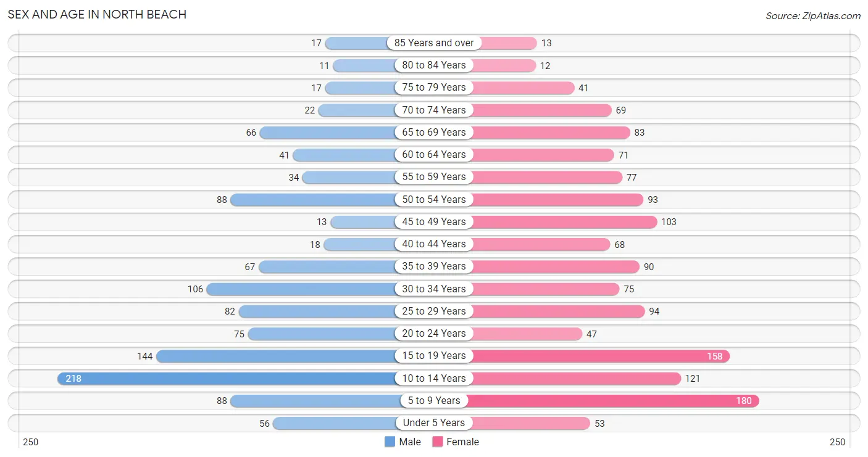The image size is (868, 457).
Task: Select the male 30 to 34 Years bar
Action: [x=303, y=289]
